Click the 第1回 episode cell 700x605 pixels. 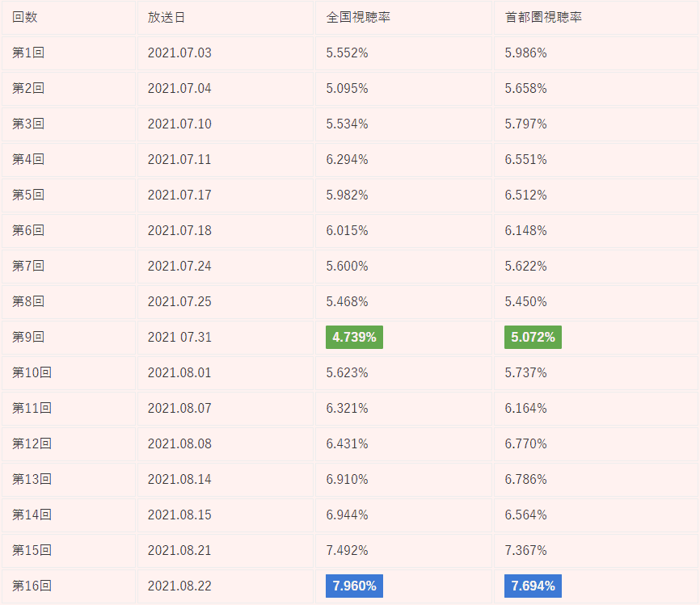tap(28, 53)
